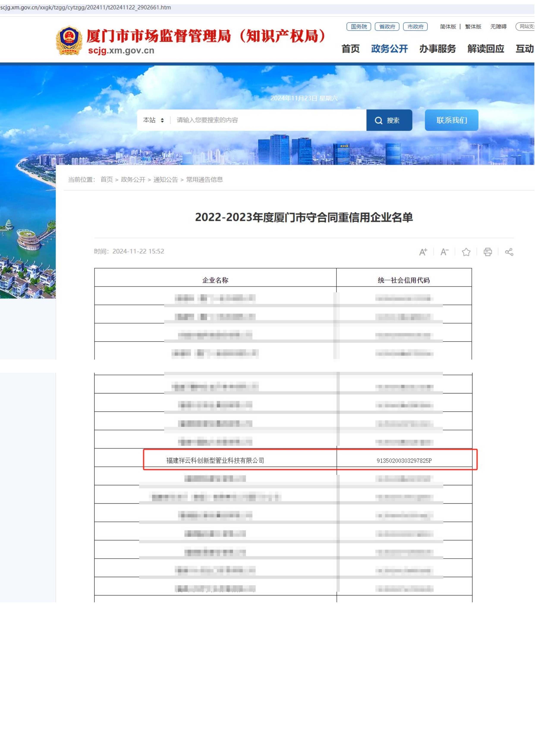Image resolution: width=535 pixels, height=756 pixels.
Task: Open the 解读回应 navigation item
Action: 486,49
